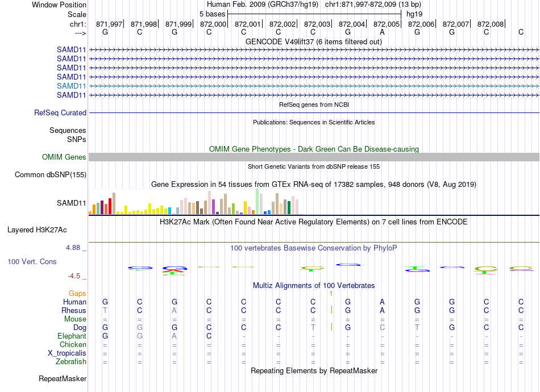Click the OMIM Genes label
Image resolution: width=540 pixels, height=392 pixels.
coord(64,157)
